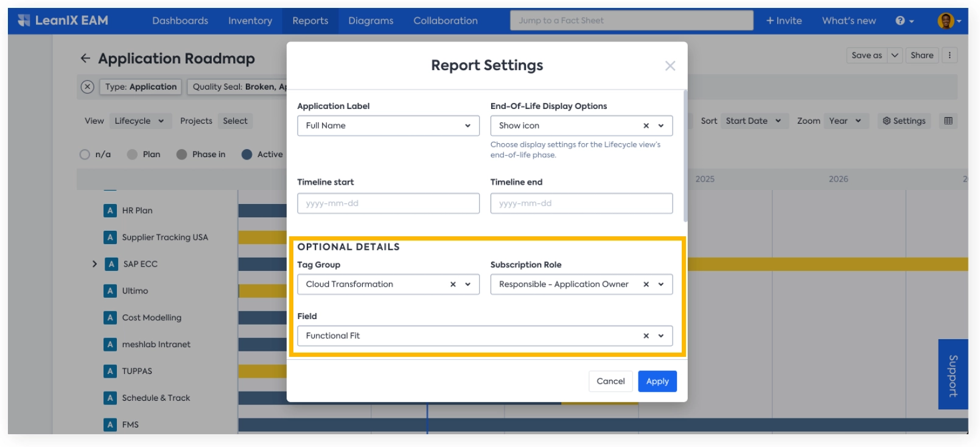
Task: Clear all filters with the circled X icon
Action: [x=88, y=86]
